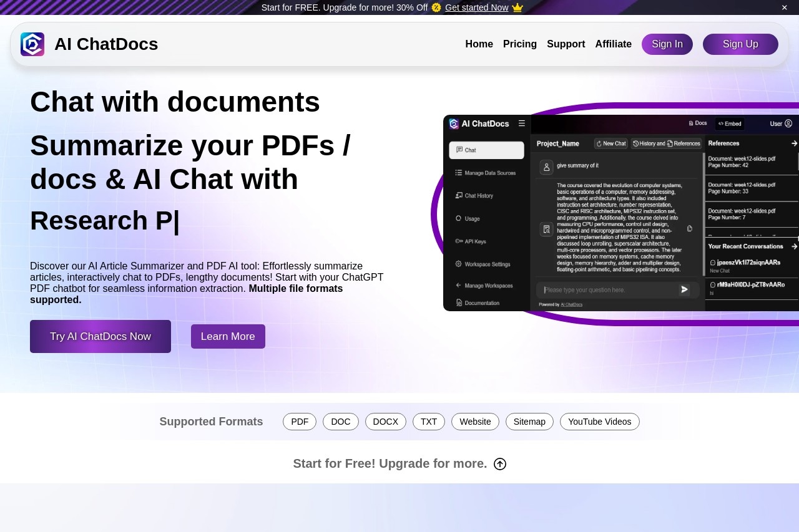Viewport: 799px width, 532px height.
Task: Click the chat bubble icon beside jpaeszVk1l72siqnAARs
Action: tap(713, 263)
